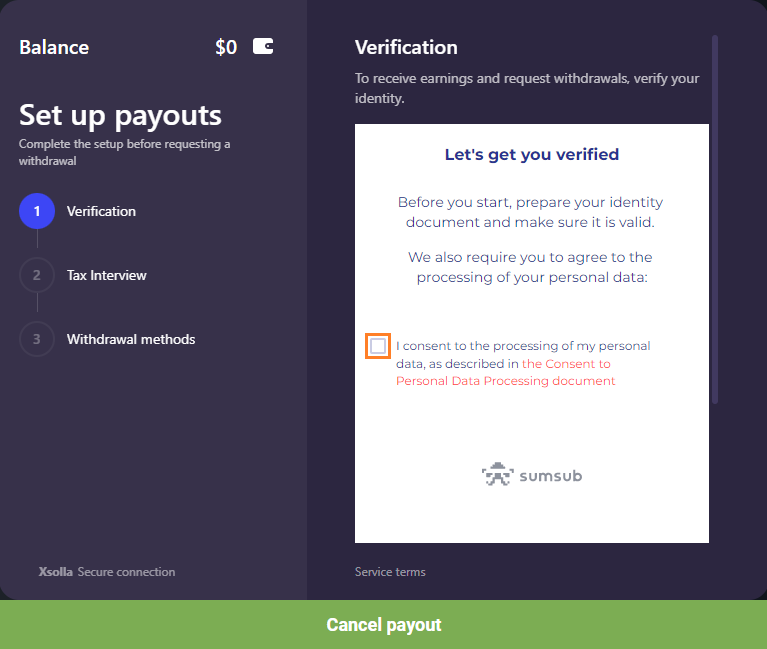Select the Withdrawal methods step
The width and height of the screenshot is (767, 649).
(x=131, y=339)
